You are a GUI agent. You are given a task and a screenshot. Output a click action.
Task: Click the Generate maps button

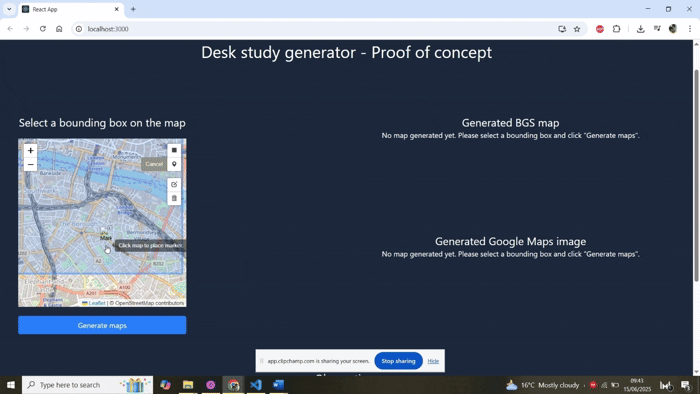coord(102,325)
